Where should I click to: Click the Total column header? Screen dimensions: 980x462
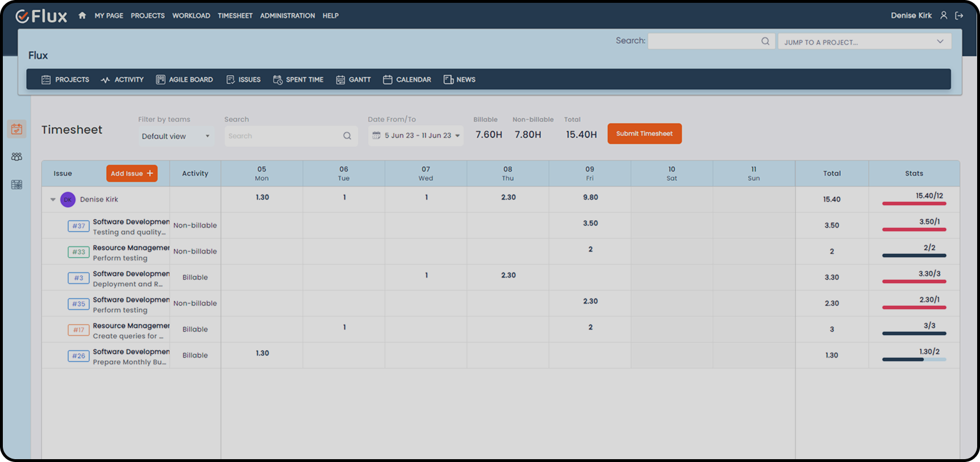click(832, 174)
